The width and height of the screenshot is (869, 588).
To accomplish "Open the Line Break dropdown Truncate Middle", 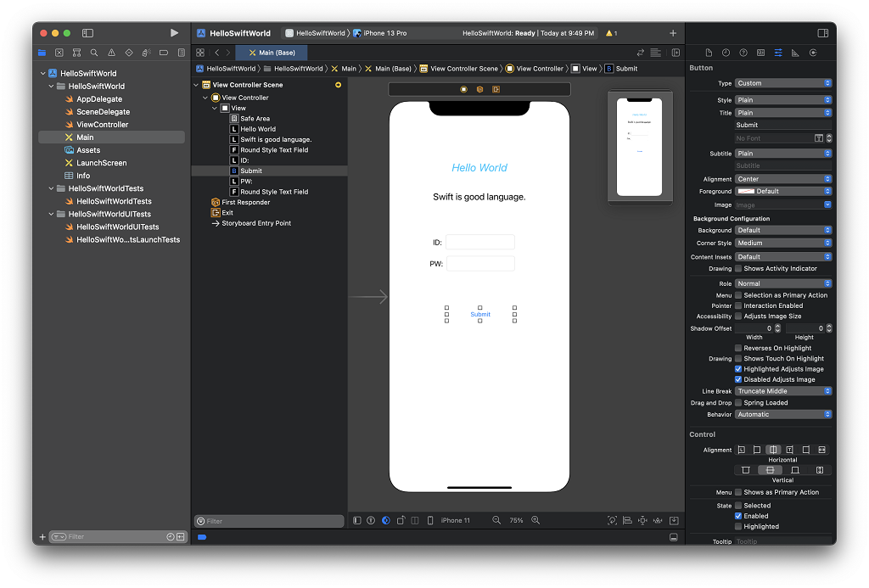I will coord(782,391).
